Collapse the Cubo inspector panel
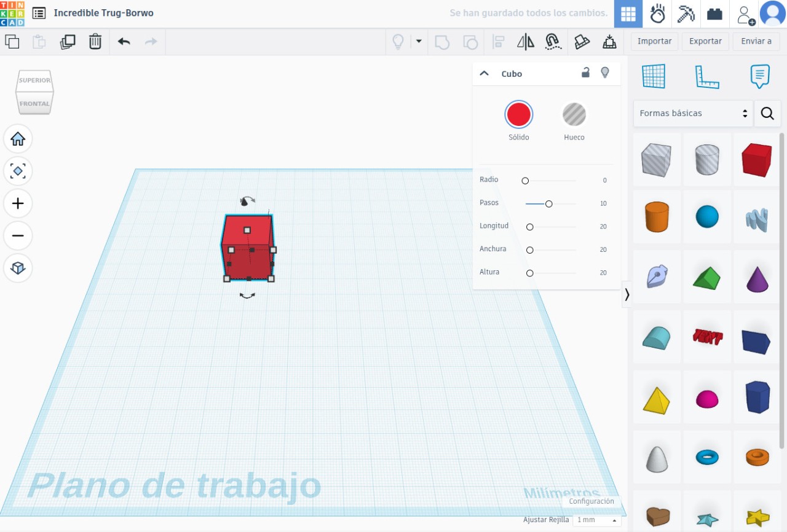 point(484,73)
